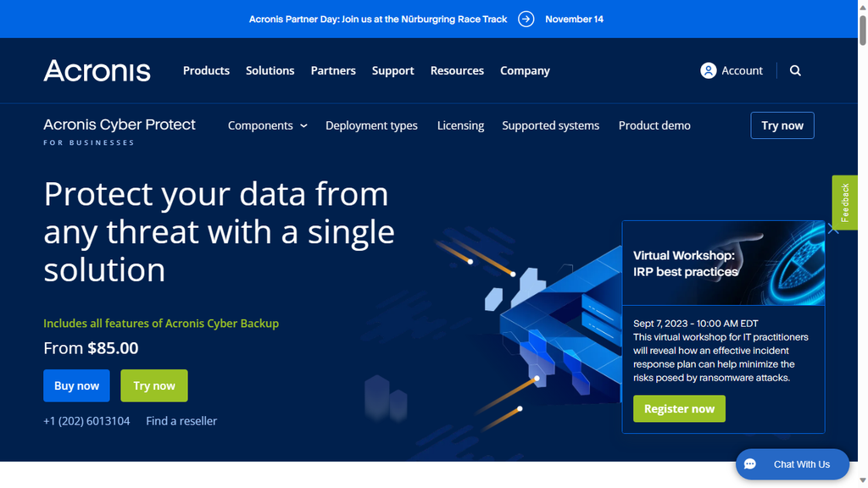Screen dimensions: 868x488
Task: Open search using the magnifying glass icon
Action: pos(795,70)
